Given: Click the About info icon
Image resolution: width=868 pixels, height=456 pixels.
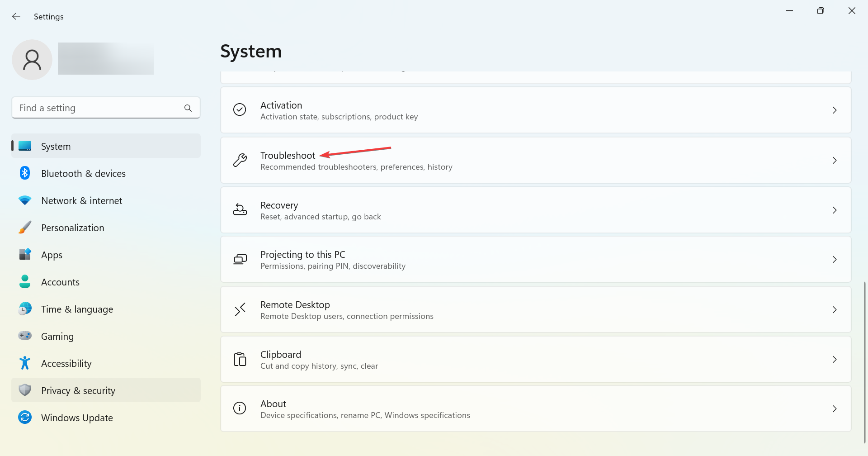Looking at the screenshot, I should (x=240, y=408).
